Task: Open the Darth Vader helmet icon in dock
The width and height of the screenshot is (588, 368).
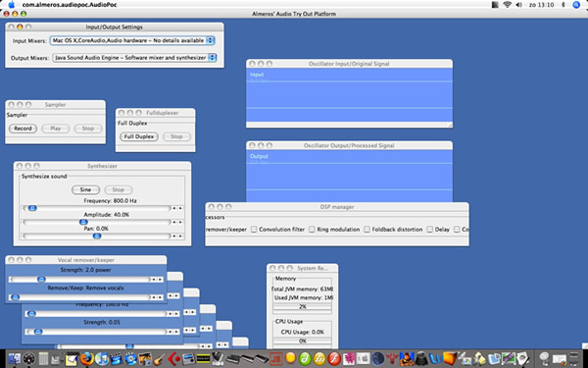Action: click(421, 359)
